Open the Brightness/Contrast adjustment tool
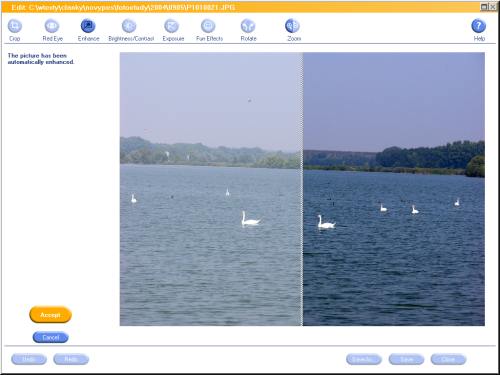The width and height of the screenshot is (500, 375). [x=129, y=26]
